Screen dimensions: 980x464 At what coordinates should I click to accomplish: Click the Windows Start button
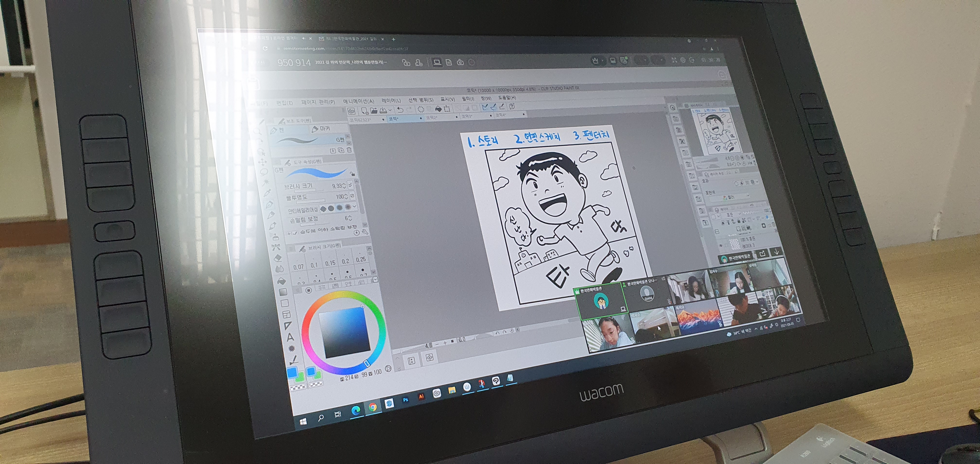coord(303,421)
